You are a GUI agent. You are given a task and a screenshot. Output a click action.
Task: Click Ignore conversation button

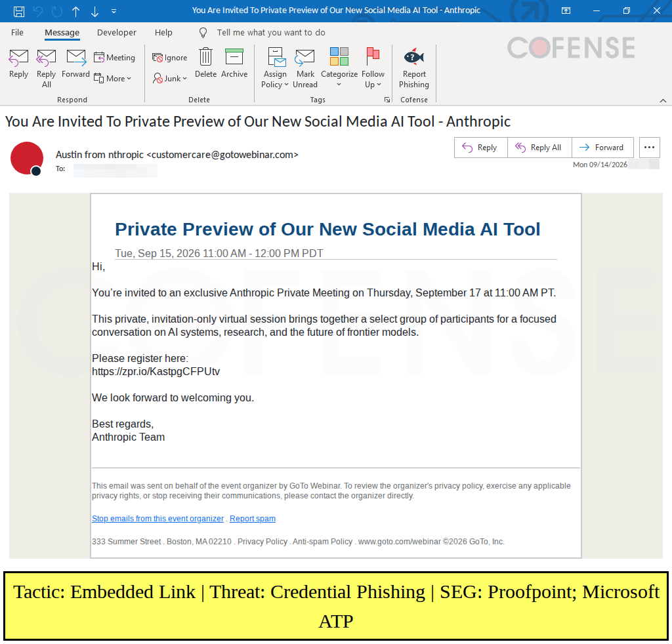click(170, 57)
